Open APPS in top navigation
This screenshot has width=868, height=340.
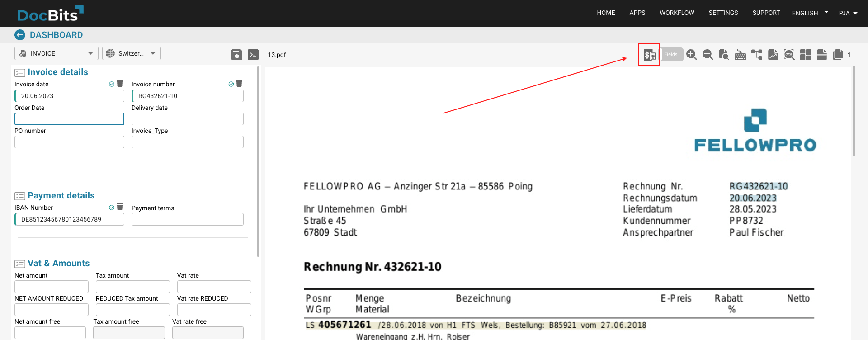(637, 13)
